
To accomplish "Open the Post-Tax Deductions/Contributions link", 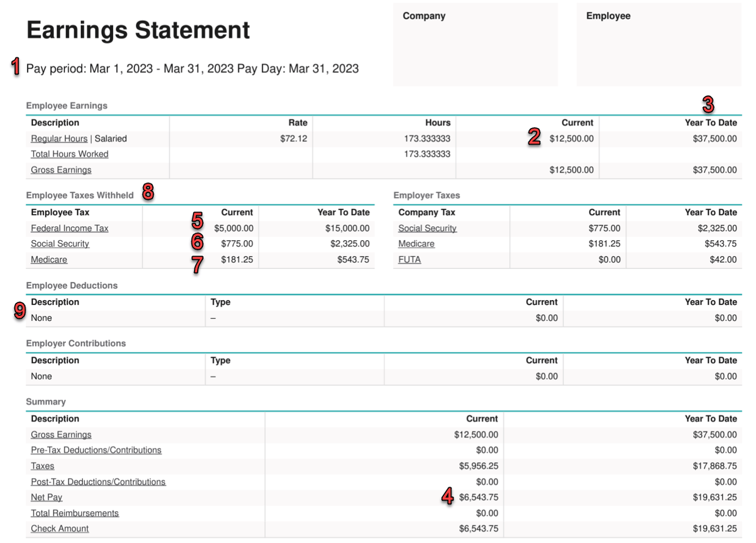I will [98, 481].
